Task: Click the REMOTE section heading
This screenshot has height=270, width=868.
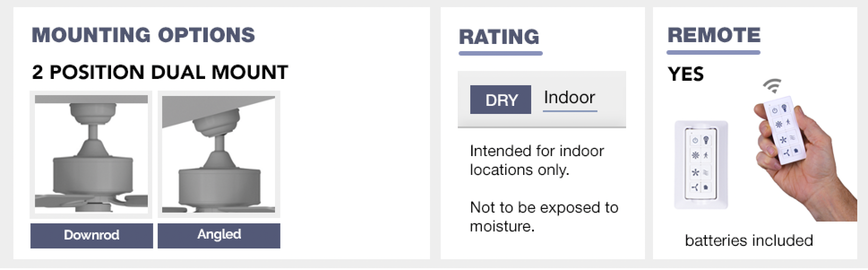Action: coord(714,35)
